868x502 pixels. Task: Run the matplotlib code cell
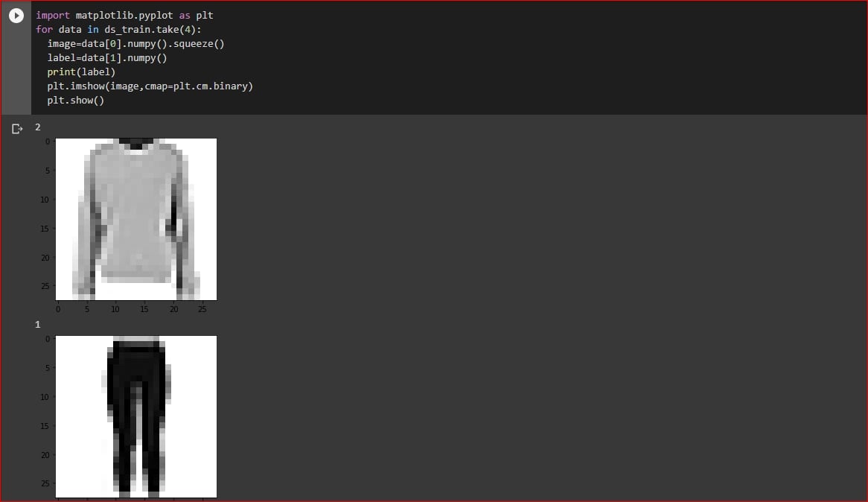[x=16, y=16]
